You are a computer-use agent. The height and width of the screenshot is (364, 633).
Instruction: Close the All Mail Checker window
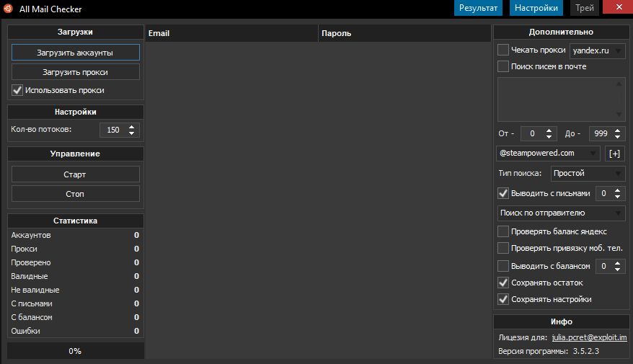pos(619,7)
